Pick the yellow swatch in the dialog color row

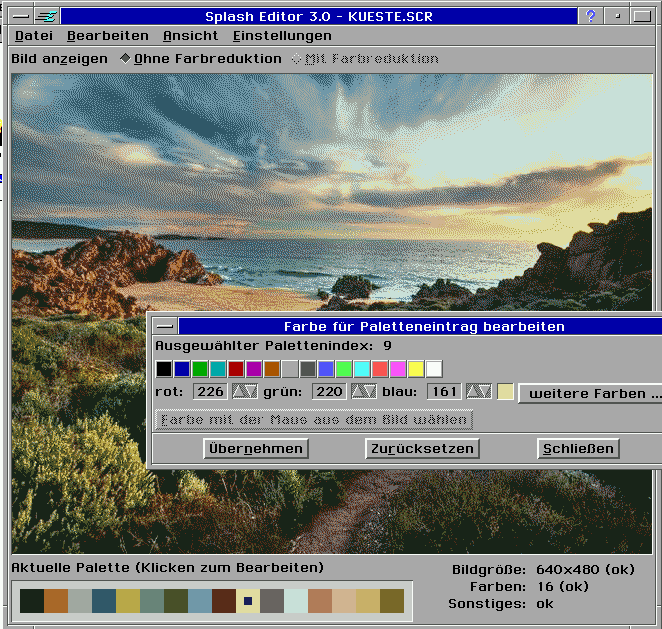[416, 369]
